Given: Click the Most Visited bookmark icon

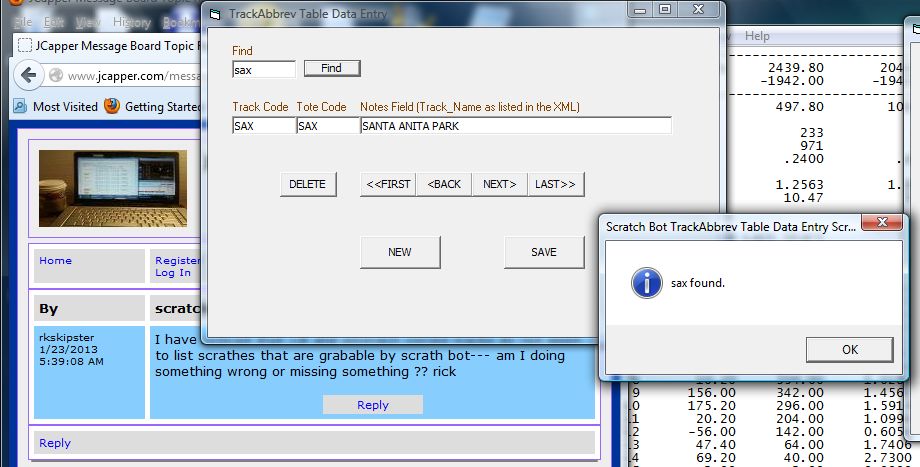Looking at the screenshot, I should (x=20, y=106).
